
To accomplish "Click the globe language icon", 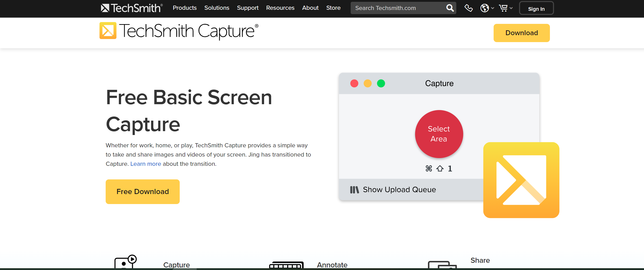I will (x=485, y=8).
